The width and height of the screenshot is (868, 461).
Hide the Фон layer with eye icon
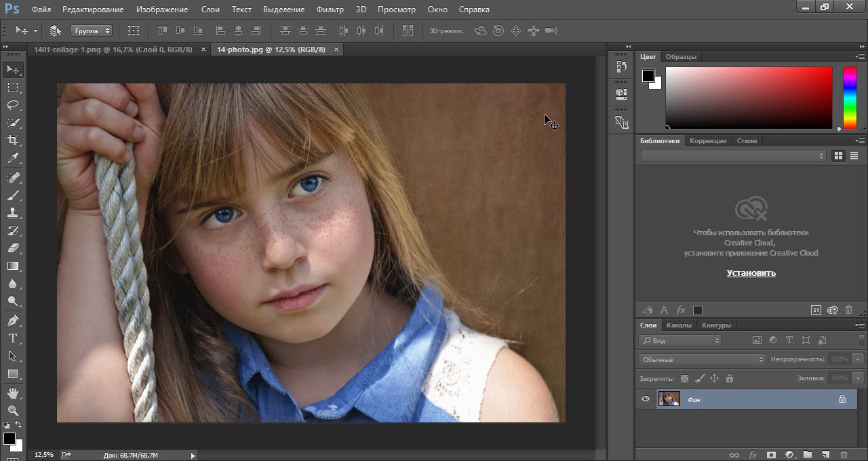click(x=646, y=399)
